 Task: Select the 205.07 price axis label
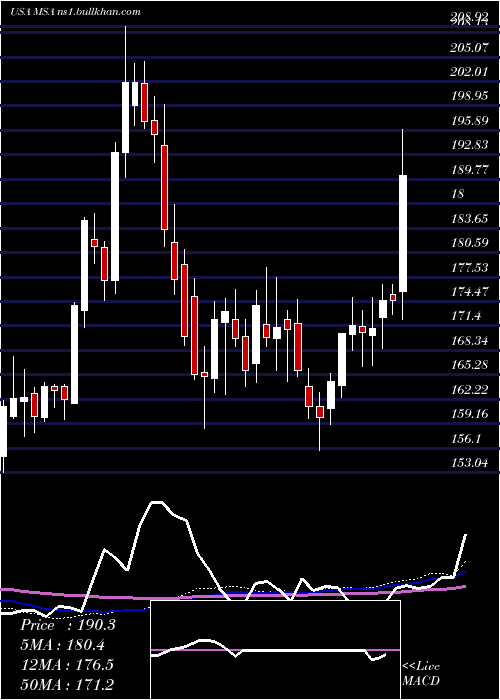[469, 47]
